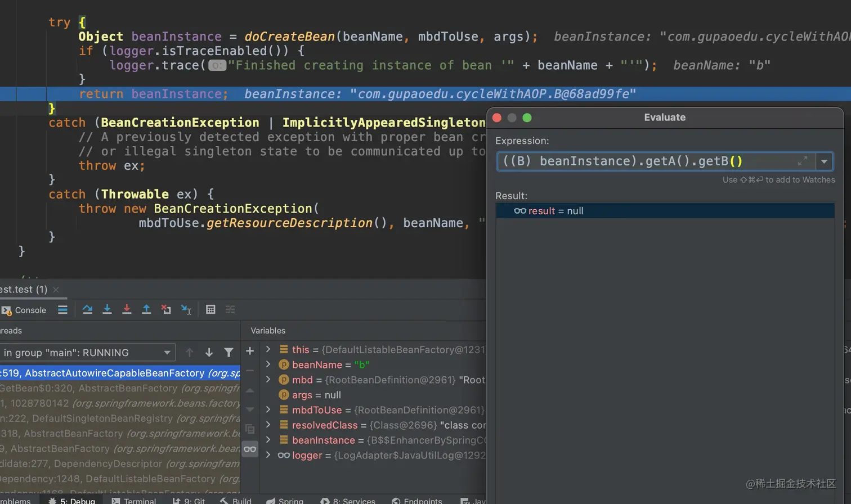Close the test.test (1) debug tab

56,290
